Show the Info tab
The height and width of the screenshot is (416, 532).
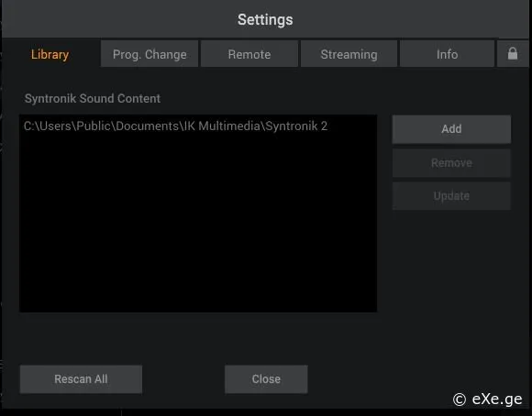[447, 54]
